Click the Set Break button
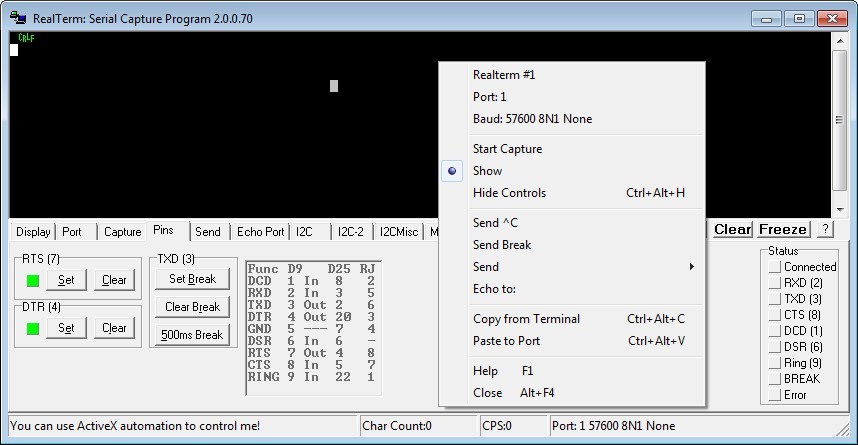This screenshot has height=445, width=858. 192,279
